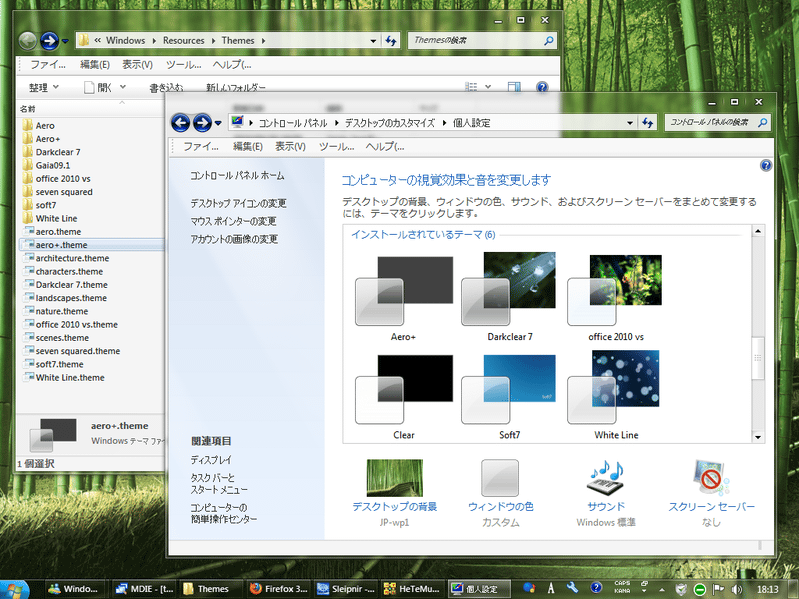The height and width of the screenshot is (599, 799).
Task: Toggle the preview pane icon in the Themes toolbar
Action: (x=514, y=87)
